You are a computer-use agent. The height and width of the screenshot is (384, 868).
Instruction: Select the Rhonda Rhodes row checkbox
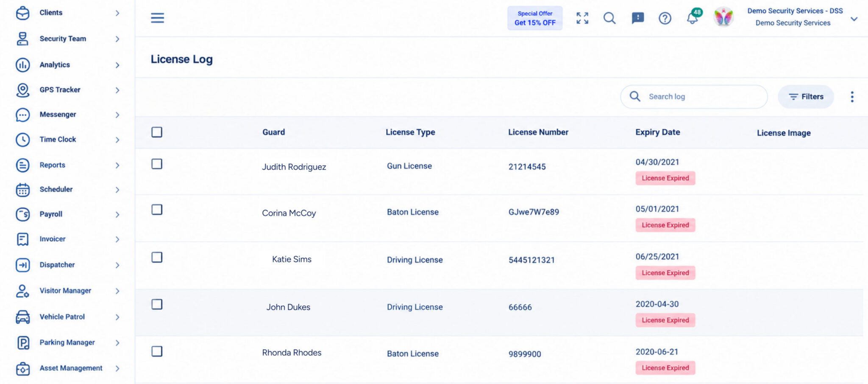point(157,351)
